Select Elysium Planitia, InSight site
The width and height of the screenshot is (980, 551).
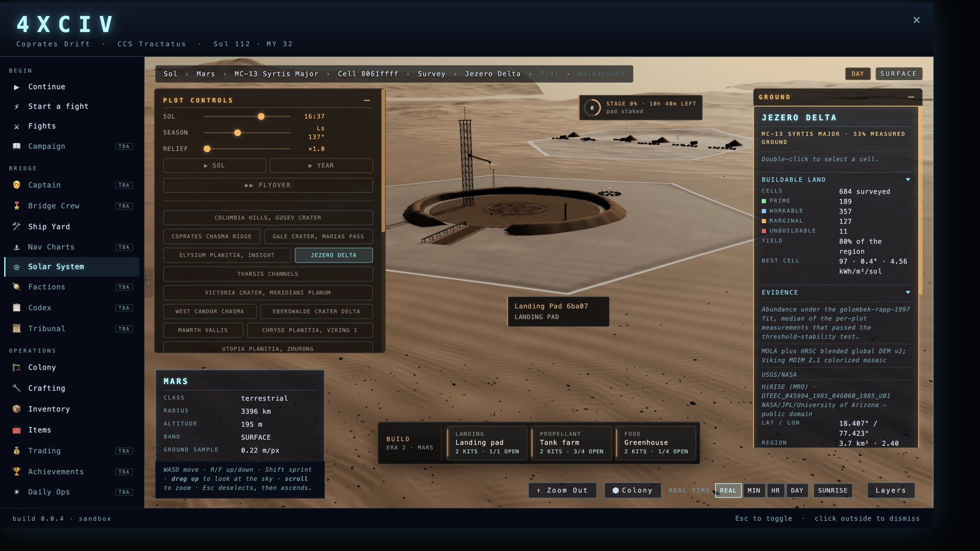pos(227,255)
